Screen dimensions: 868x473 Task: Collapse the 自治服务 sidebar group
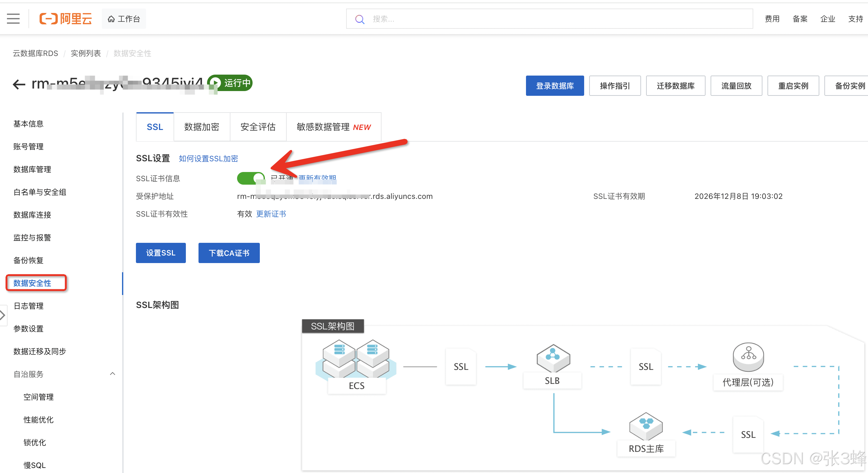113,373
